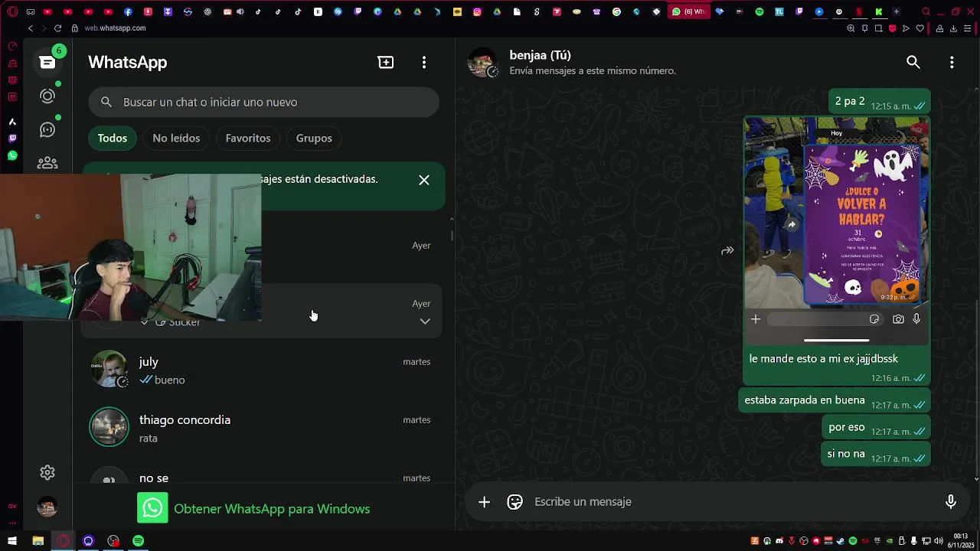Open the chat list three-dot menu

point(424,62)
